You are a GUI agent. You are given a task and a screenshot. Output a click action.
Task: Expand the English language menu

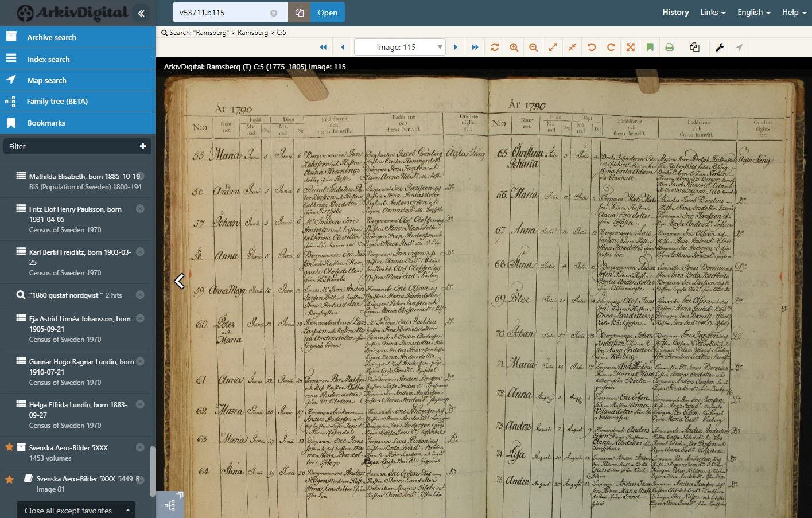click(753, 13)
